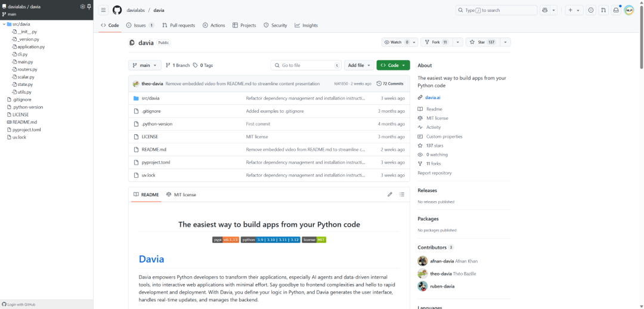Viewport: 644px width, 309px height.
Task: Click the afnan-davia contributor avatar
Action: pyautogui.click(x=423, y=261)
